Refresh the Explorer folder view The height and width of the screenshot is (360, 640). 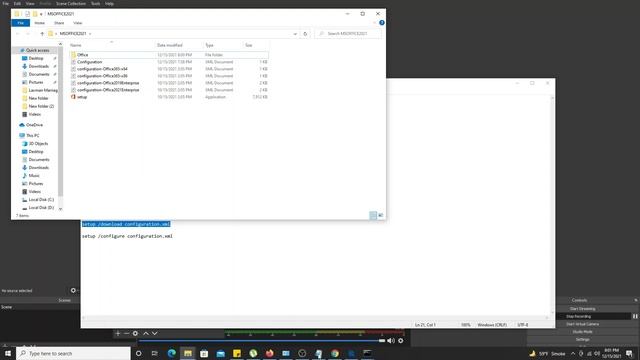tap(305, 34)
